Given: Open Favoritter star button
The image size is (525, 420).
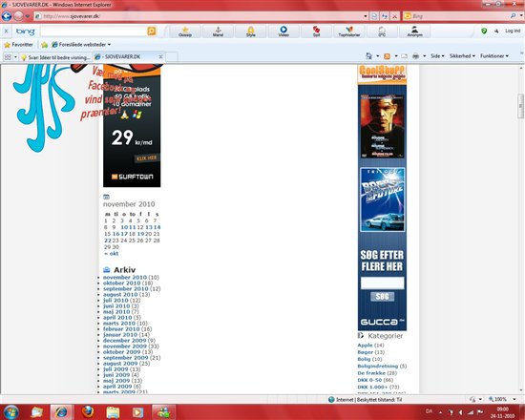Looking at the screenshot, I should tap(18, 45).
